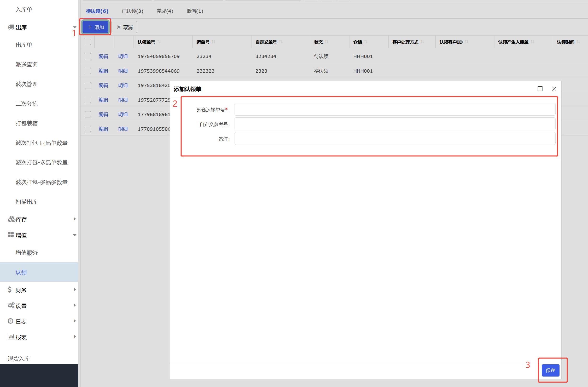Focus the 自定义参考号 input field
Viewport: 588px width, 387px height.
coord(395,124)
